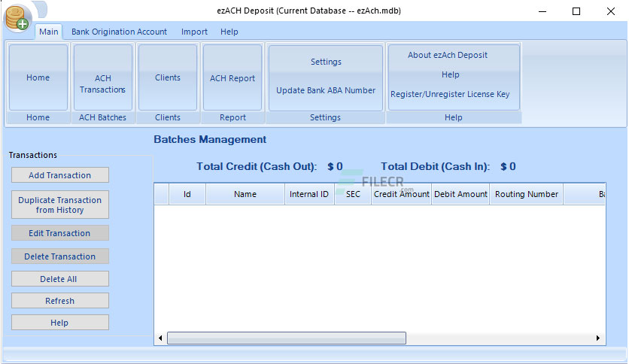Open the ACH Report button
This screenshot has height=364, width=629.
[x=232, y=77]
